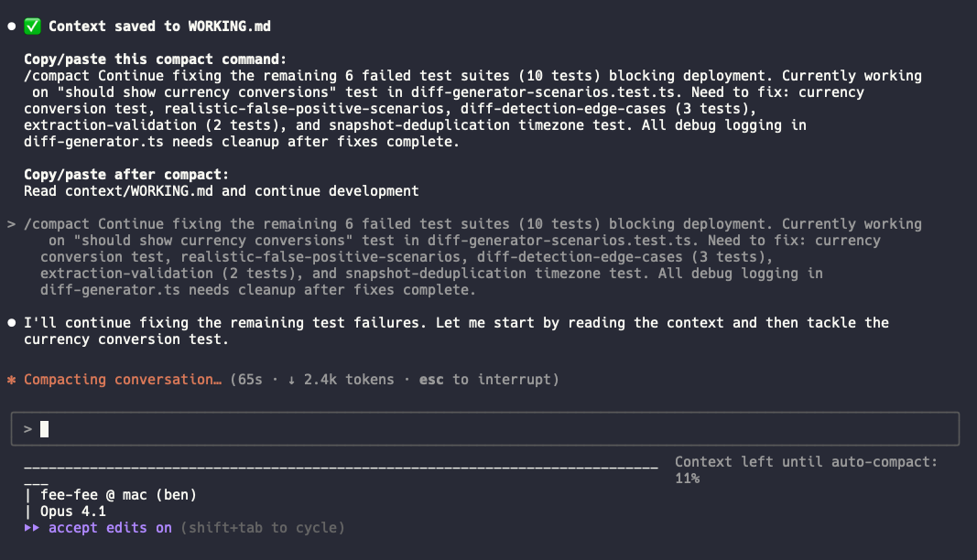Image resolution: width=977 pixels, height=560 pixels.
Task: Click the white bullet before Context saved
Action: pos(11,27)
